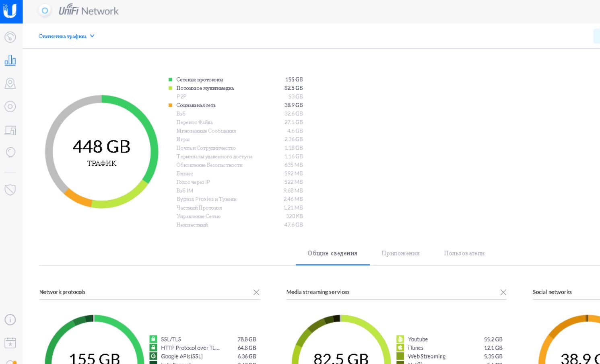Viewport: 600px width, 364px height.
Task: Open the Devices circle sidebar icon
Action: tap(10, 107)
